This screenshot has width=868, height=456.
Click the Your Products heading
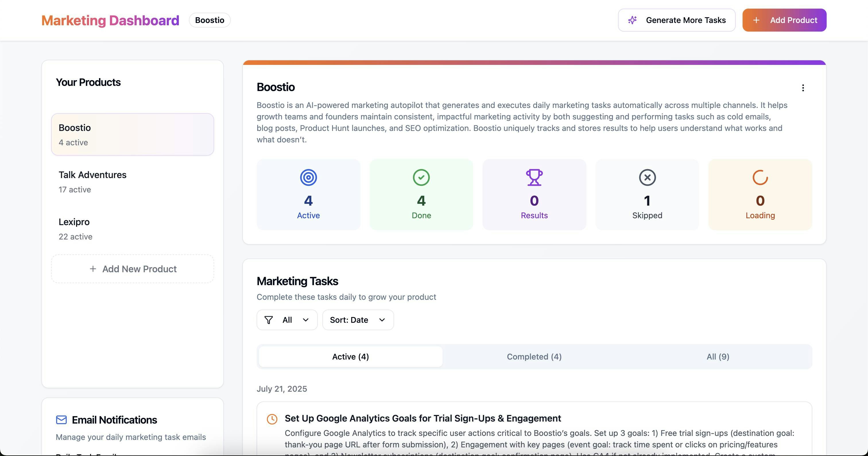point(88,82)
